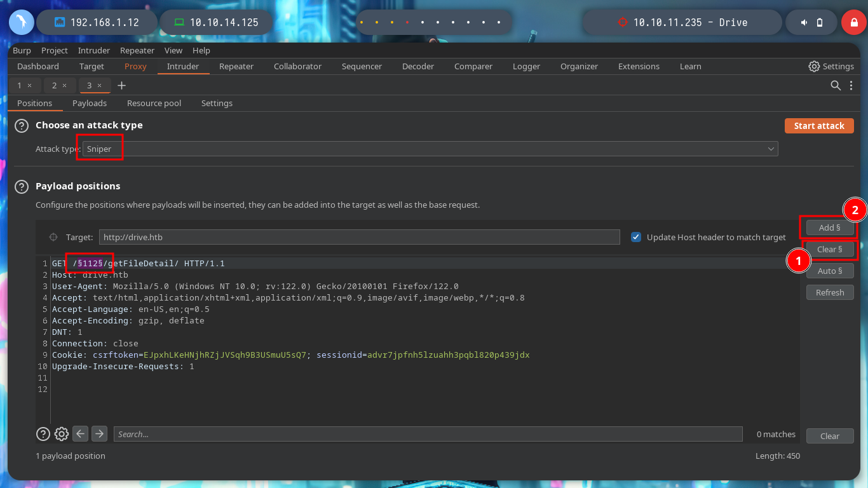Switch to the Comparer tab
The width and height of the screenshot is (868, 488).
coord(473,66)
